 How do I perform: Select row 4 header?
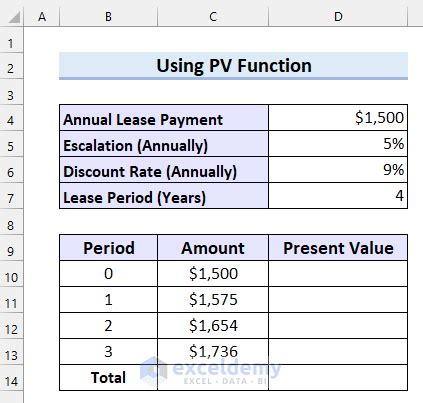point(11,118)
